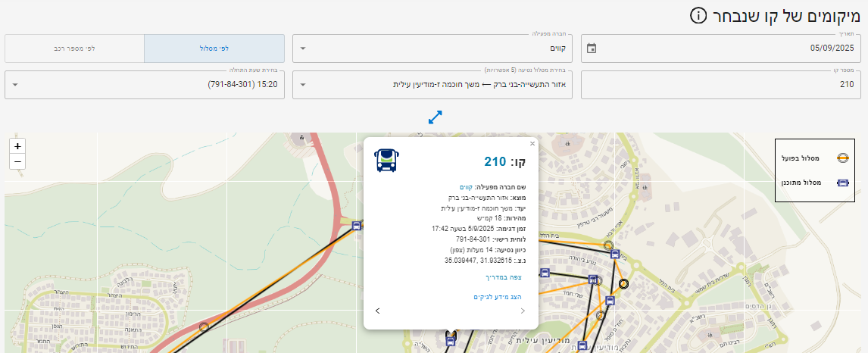This screenshot has height=353, width=868.
Task: Switch to 'לפי מספר רכב' search mode
Action: (74, 48)
